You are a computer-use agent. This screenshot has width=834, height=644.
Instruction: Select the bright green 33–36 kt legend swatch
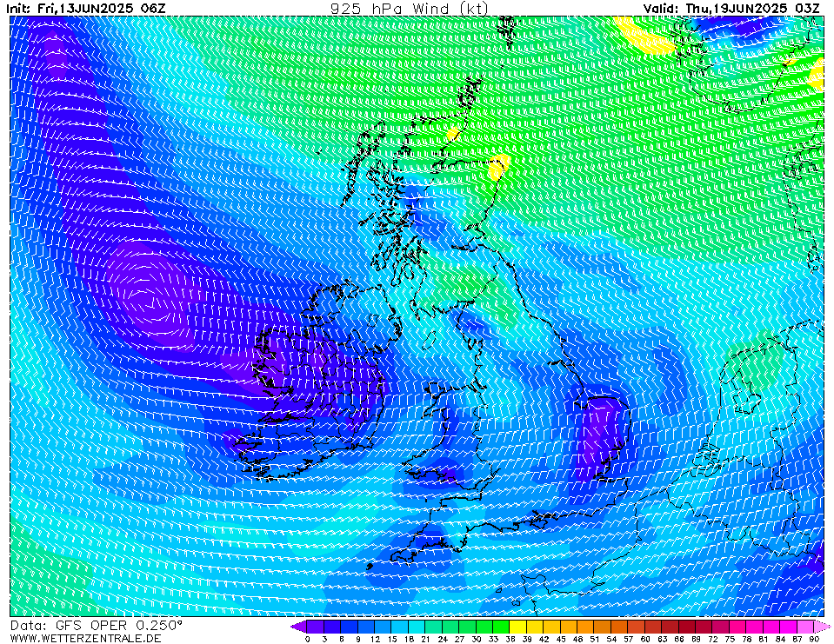coord(502,627)
